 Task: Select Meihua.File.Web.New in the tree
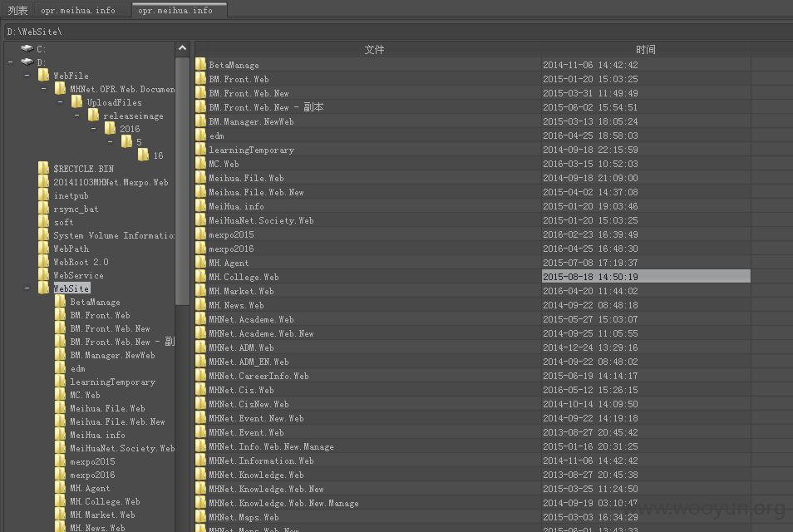click(117, 421)
